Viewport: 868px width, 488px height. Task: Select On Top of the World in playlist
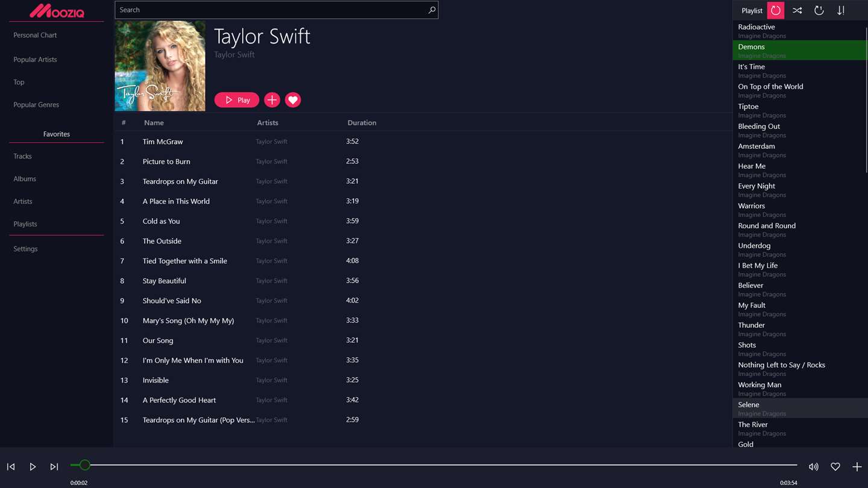[x=799, y=90]
